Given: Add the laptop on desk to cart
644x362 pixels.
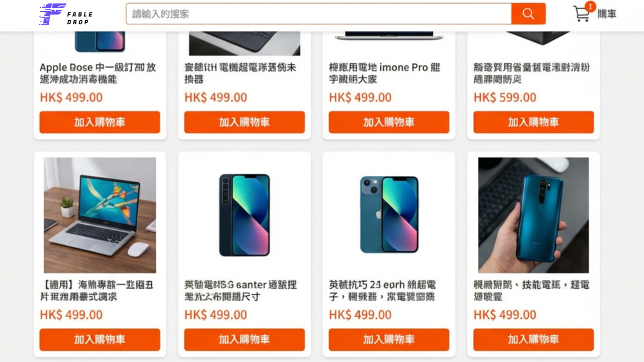Looking at the screenshot, I should (100, 339).
